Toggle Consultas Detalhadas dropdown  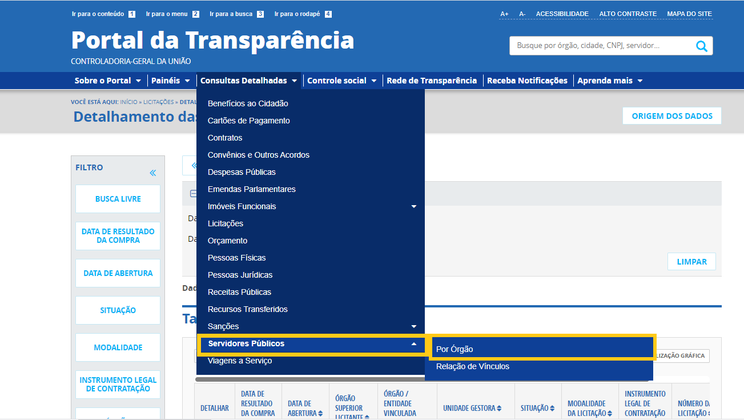[x=249, y=81]
